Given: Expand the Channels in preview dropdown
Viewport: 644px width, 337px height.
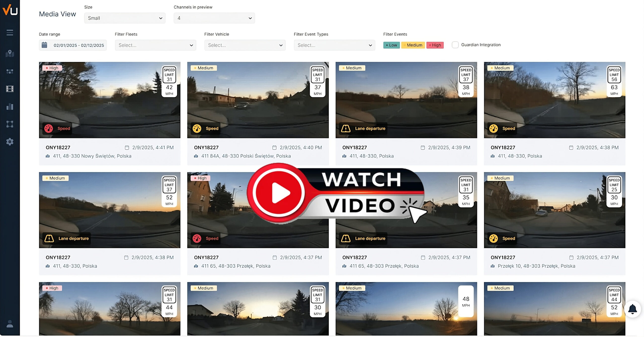Looking at the screenshot, I should tap(214, 18).
